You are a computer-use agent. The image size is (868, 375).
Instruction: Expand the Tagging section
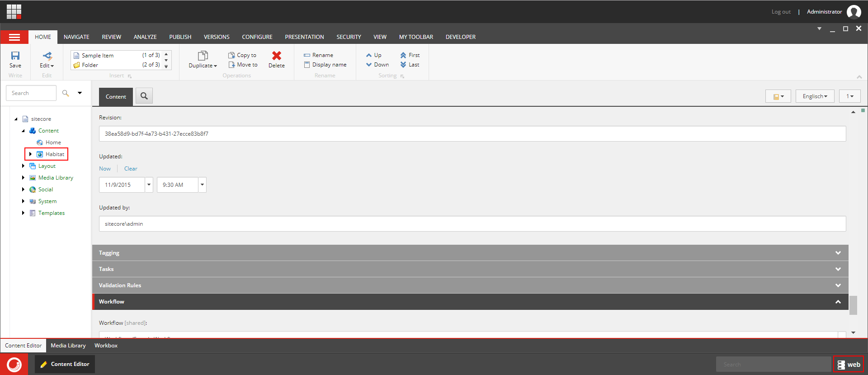470,253
